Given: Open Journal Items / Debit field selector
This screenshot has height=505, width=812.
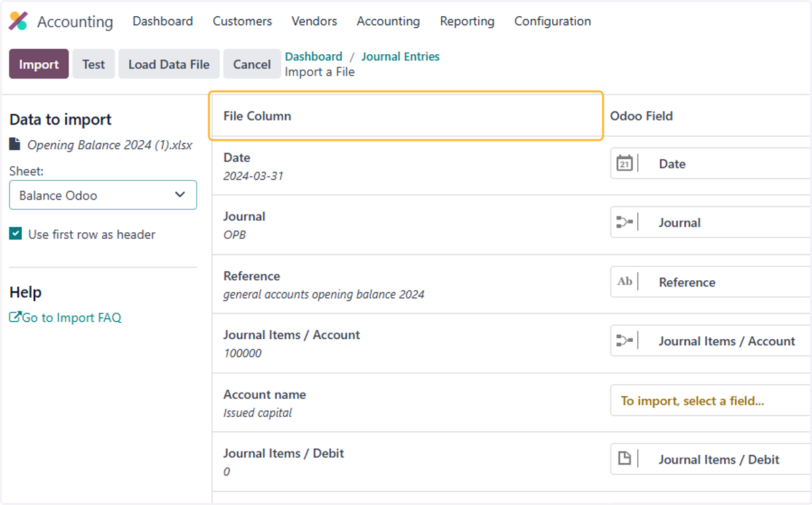Looking at the screenshot, I should [x=710, y=459].
